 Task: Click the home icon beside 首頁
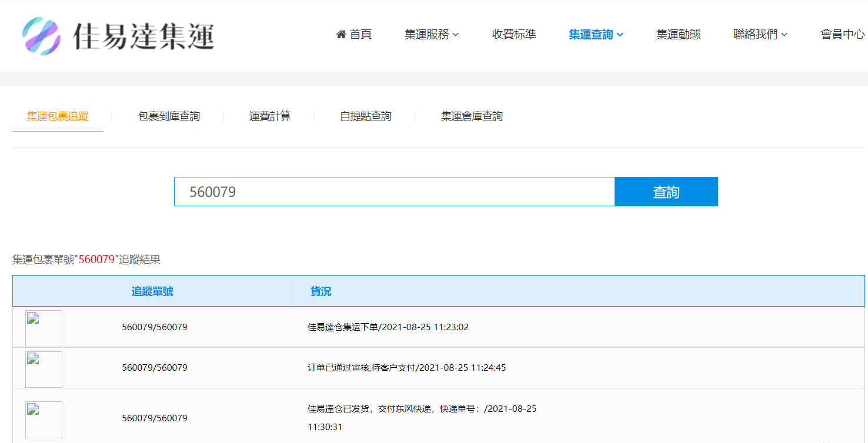click(x=341, y=35)
